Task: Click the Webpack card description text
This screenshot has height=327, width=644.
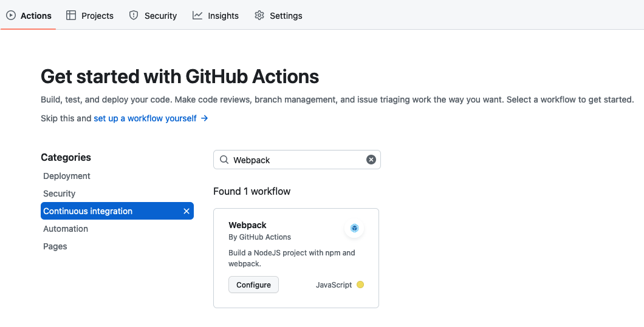Action: 292,258
